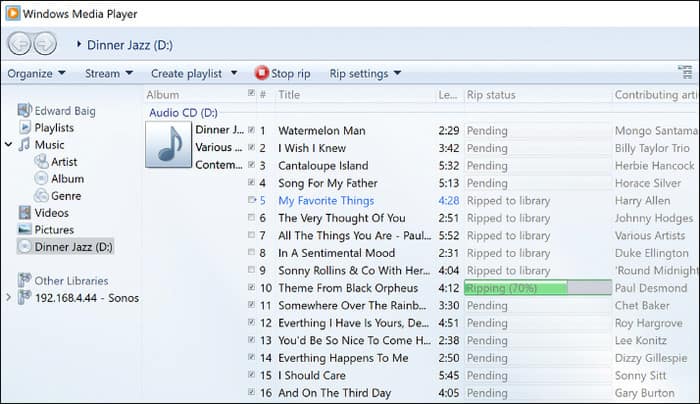Screen dimensions: 700x404
Task: Click the Pictures icon in sidebar
Action: click(x=25, y=229)
